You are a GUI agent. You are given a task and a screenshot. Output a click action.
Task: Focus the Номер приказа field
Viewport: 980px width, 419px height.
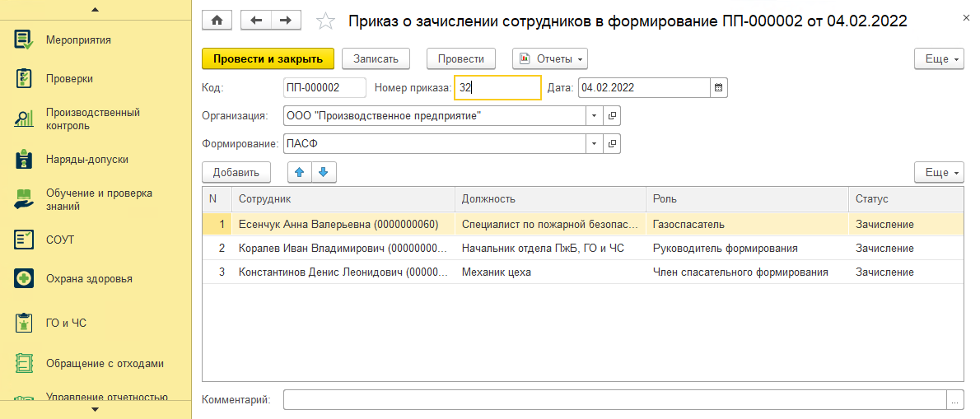click(497, 88)
